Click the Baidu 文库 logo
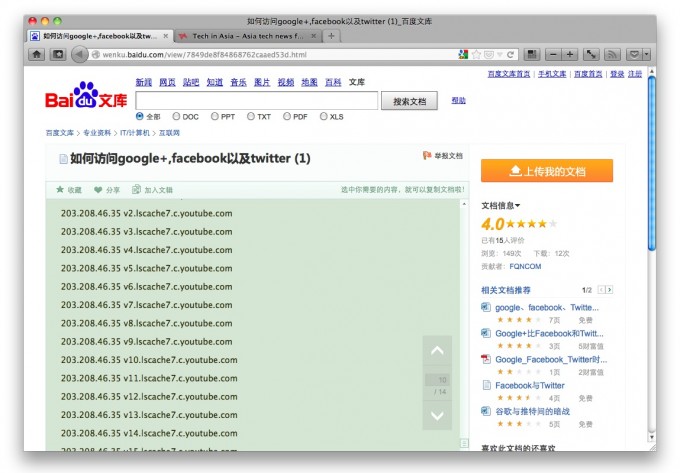 coord(86,95)
